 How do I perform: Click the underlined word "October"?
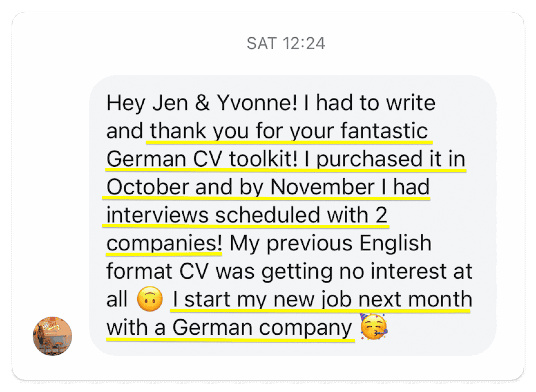click(148, 187)
